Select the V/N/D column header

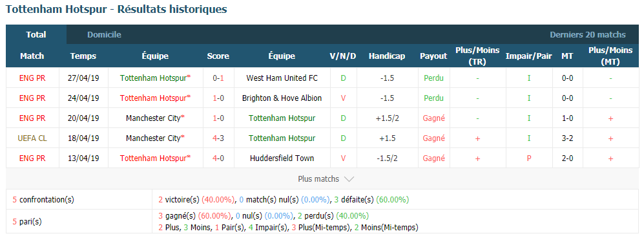click(x=343, y=56)
